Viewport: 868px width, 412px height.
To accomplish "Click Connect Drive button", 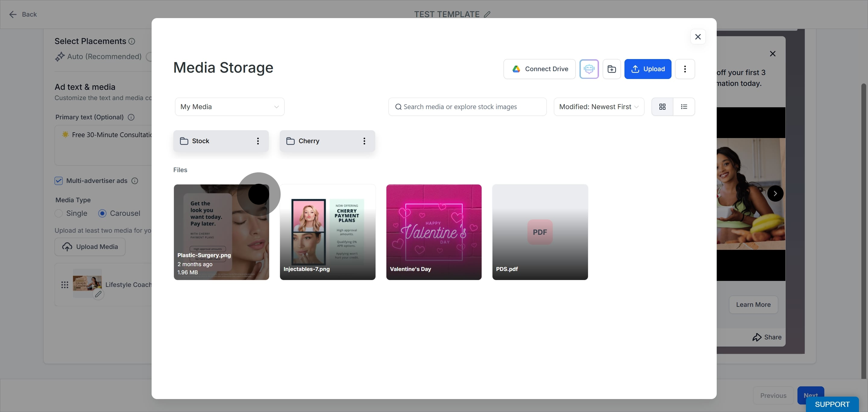I will click(x=539, y=69).
